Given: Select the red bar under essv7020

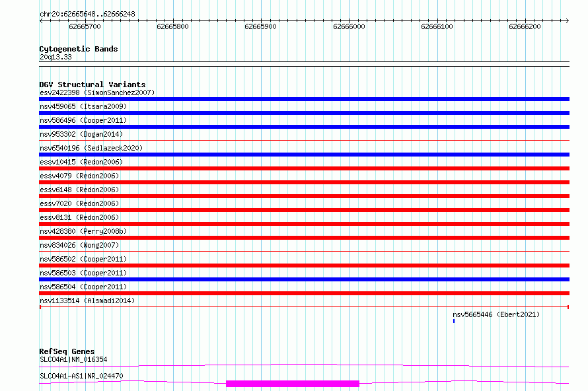Looking at the screenshot, I should (x=304, y=210).
